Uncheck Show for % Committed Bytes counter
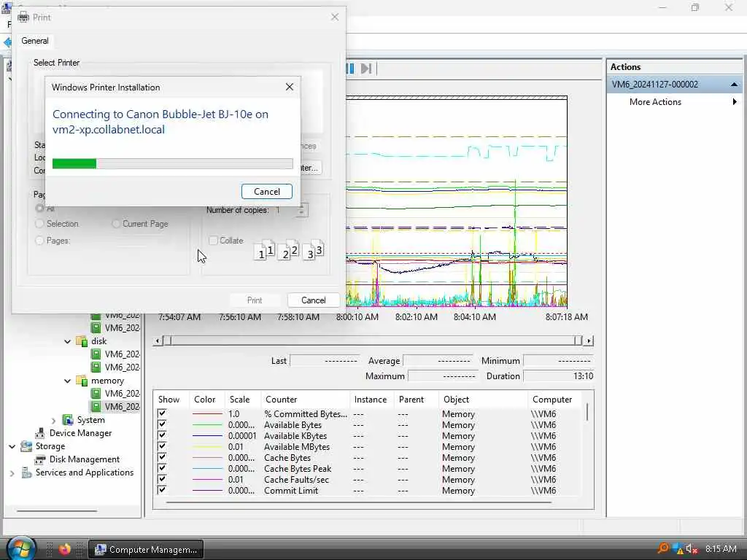 pos(162,413)
